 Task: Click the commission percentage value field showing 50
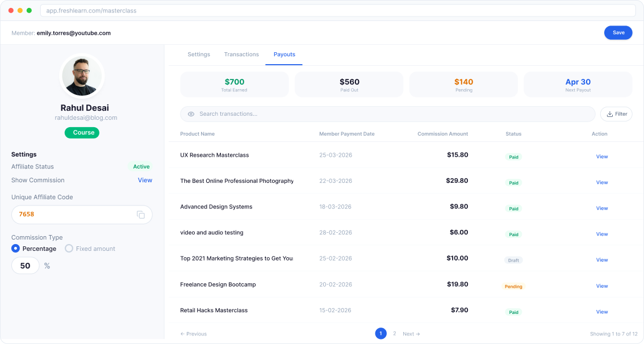coord(25,265)
